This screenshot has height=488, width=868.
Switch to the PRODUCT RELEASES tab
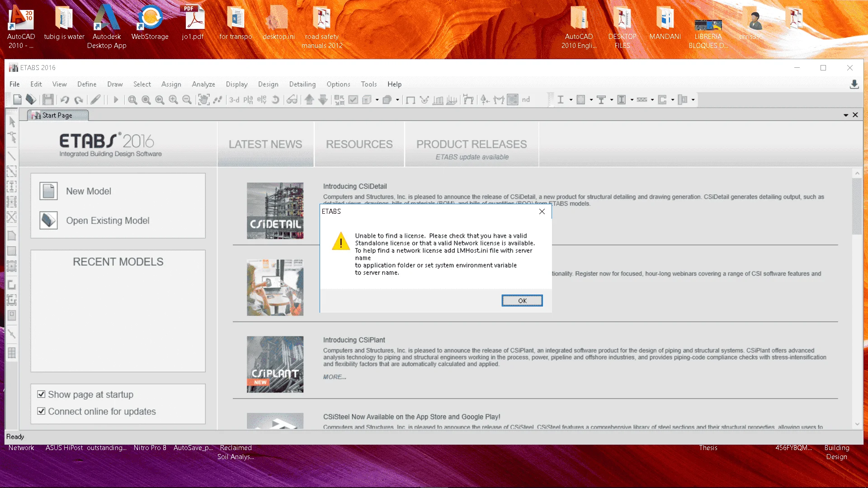tap(472, 145)
